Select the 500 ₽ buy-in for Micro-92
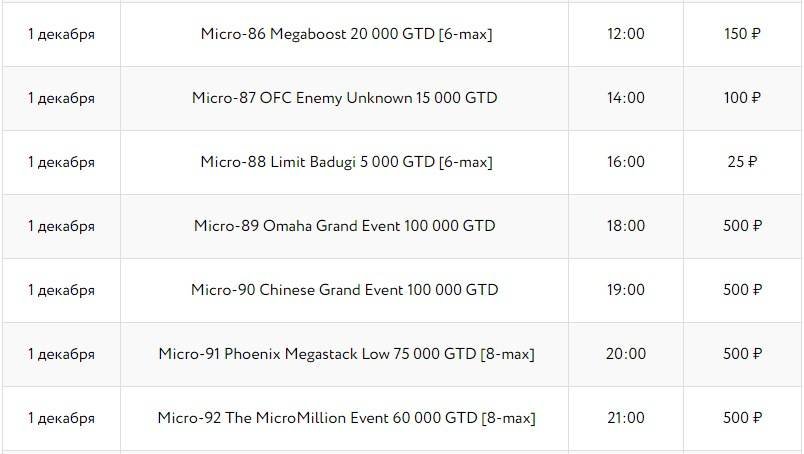The width and height of the screenshot is (804, 454). coord(743,418)
